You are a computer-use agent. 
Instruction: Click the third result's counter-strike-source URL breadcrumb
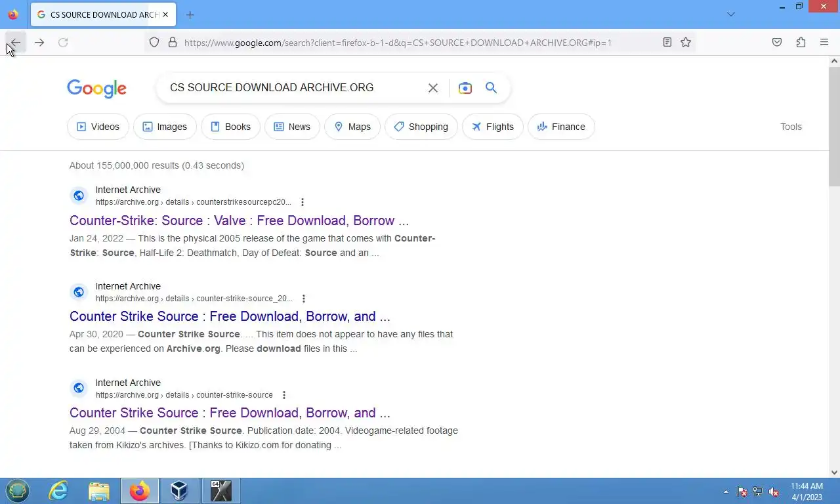[184, 395]
